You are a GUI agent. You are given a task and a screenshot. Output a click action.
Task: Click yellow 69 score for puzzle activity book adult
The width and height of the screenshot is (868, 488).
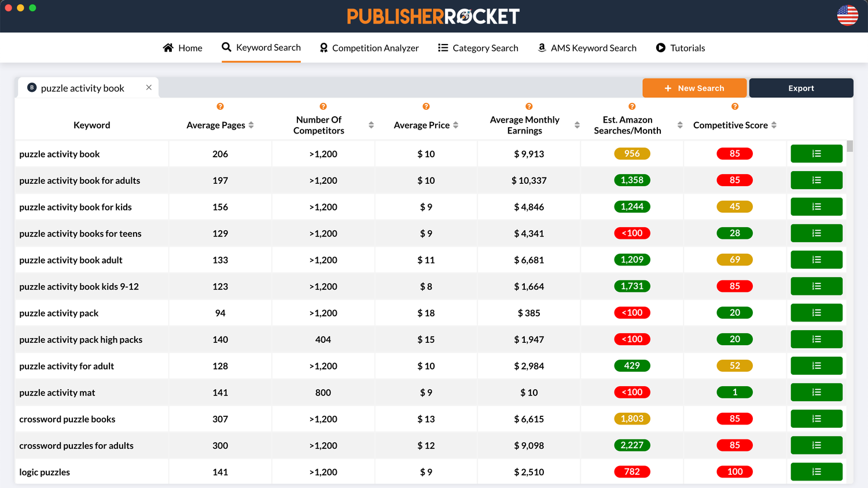(735, 260)
